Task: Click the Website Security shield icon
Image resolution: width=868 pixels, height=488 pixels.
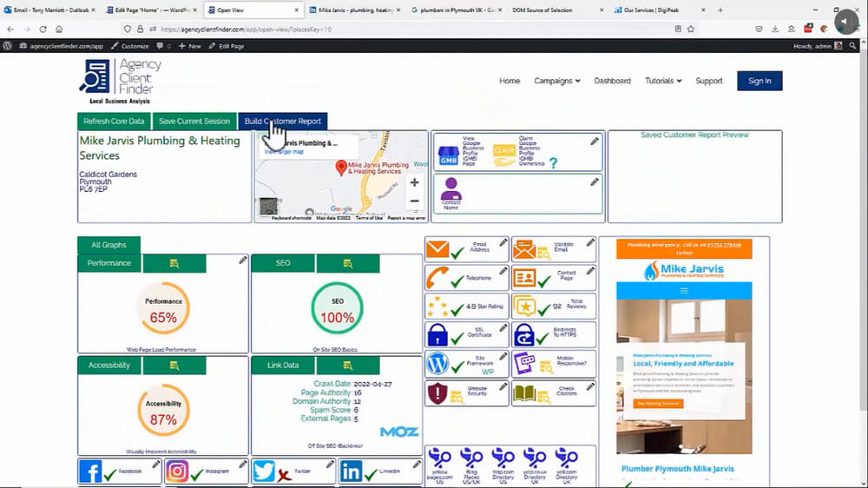Action: click(437, 392)
